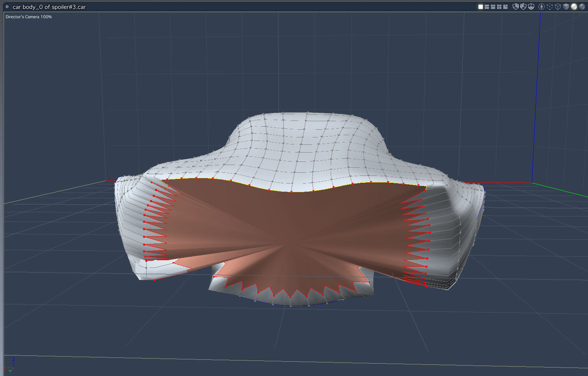Enable dashed bounding box display mode
This screenshot has height=376, width=588.
coord(550,7)
